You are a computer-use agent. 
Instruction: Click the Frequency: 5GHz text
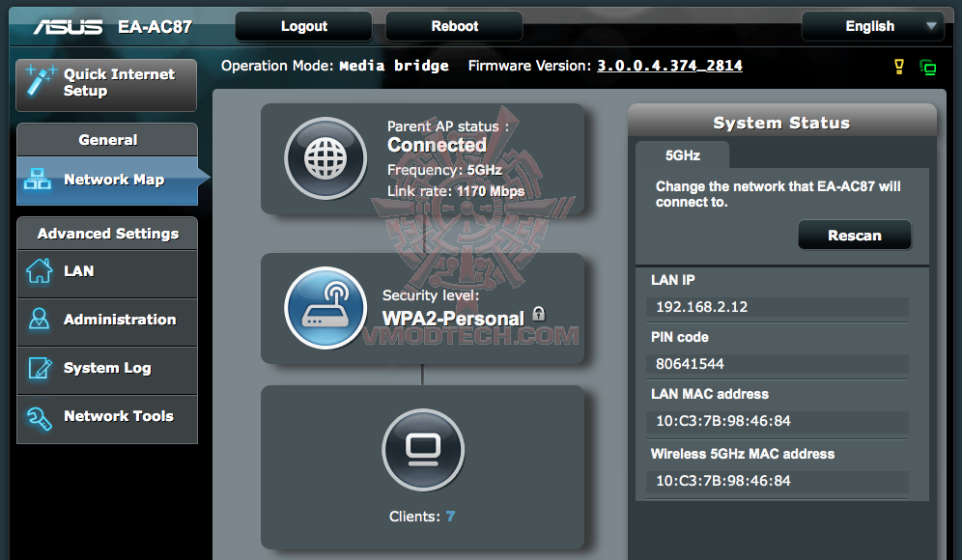pos(445,170)
